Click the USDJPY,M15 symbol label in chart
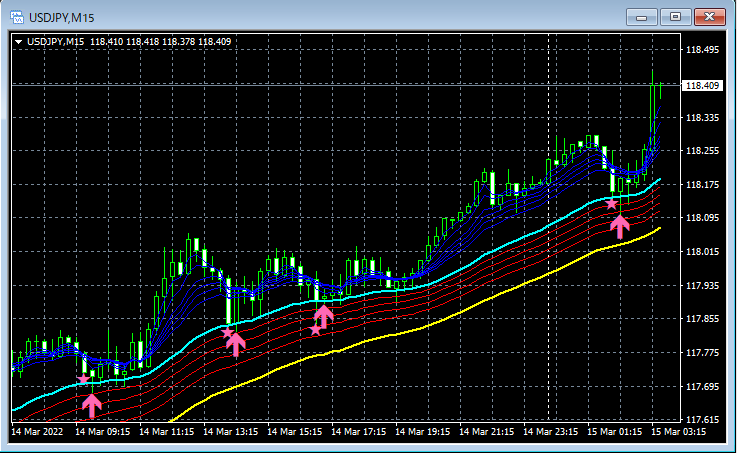 tap(56, 42)
